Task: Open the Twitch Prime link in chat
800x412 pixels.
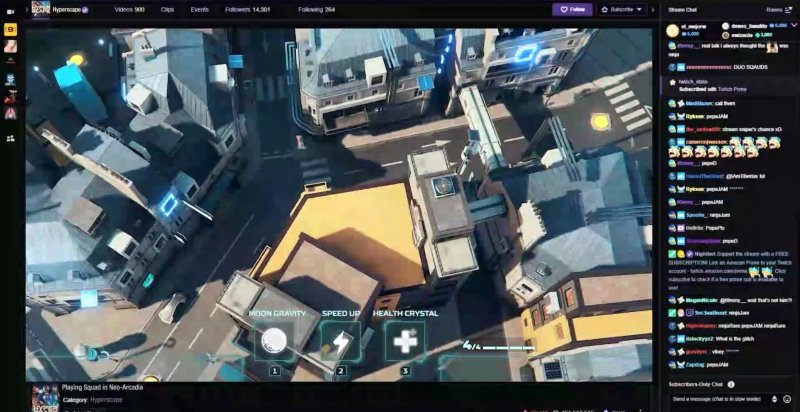Action: point(733,89)
